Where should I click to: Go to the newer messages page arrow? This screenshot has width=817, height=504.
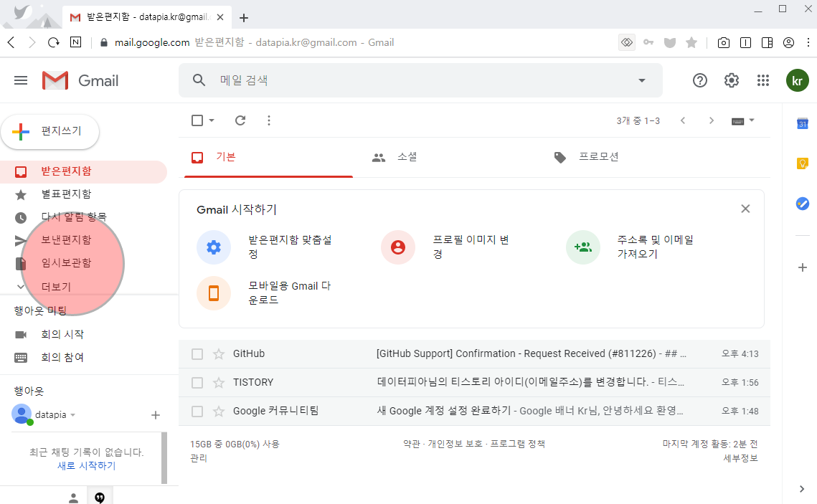[683, 120]
